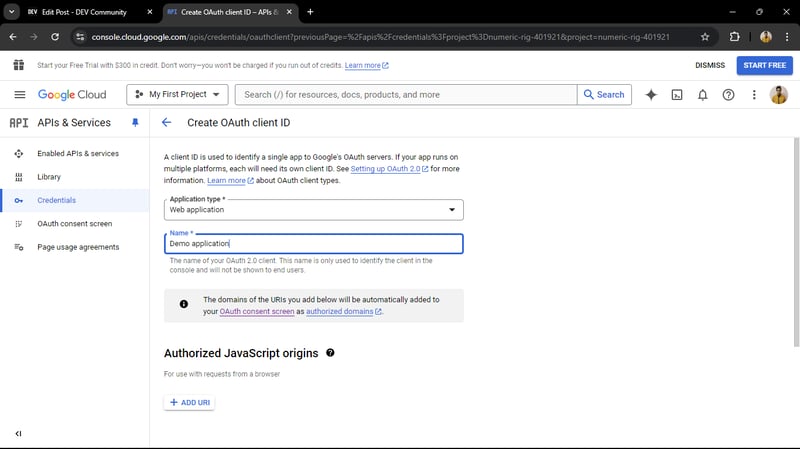Open Learn more about OAuth client types
Viewport: 800px width, 449px height.
click(x=230, y=181)
